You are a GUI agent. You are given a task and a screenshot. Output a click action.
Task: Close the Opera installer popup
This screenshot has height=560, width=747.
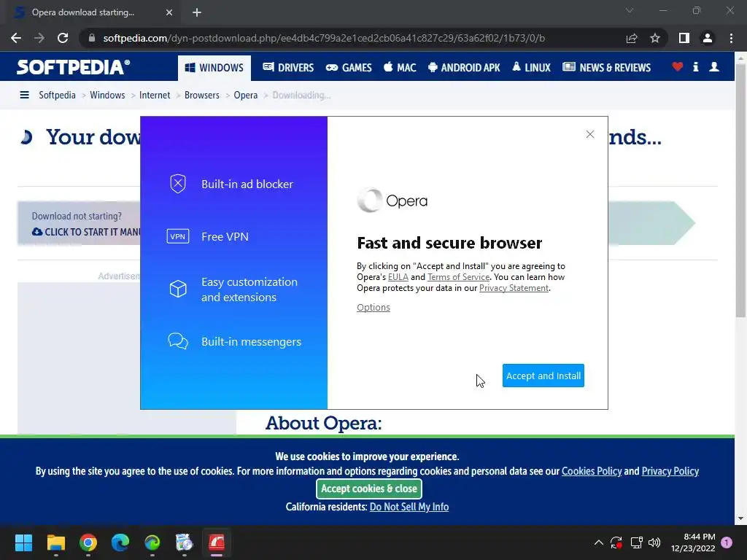(x=589, y=134)
